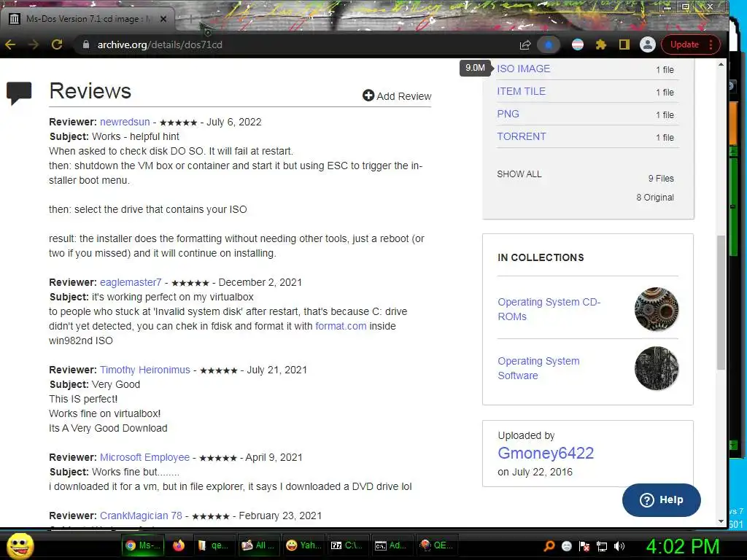Click the Operating System Software thumbnail
747x560 pixels.
657,368
